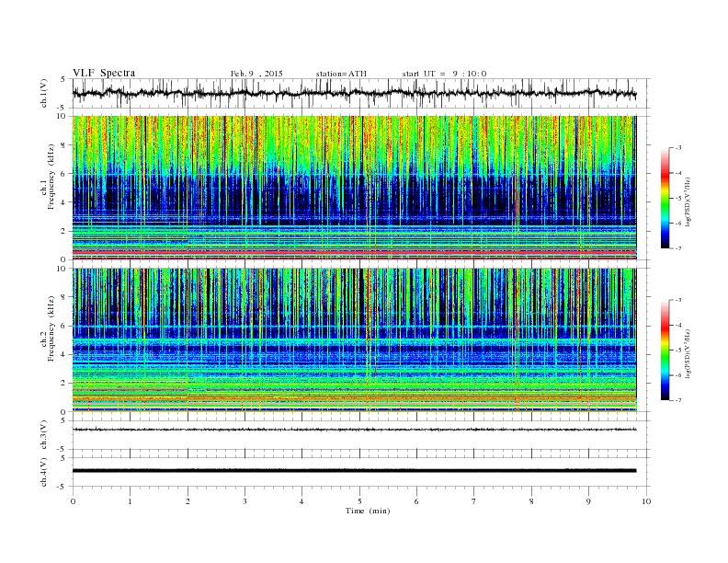Viewport: 728px width, 563px height.
Task: Click the ch.2 lower color scale bar
Action: click(665, 350)
